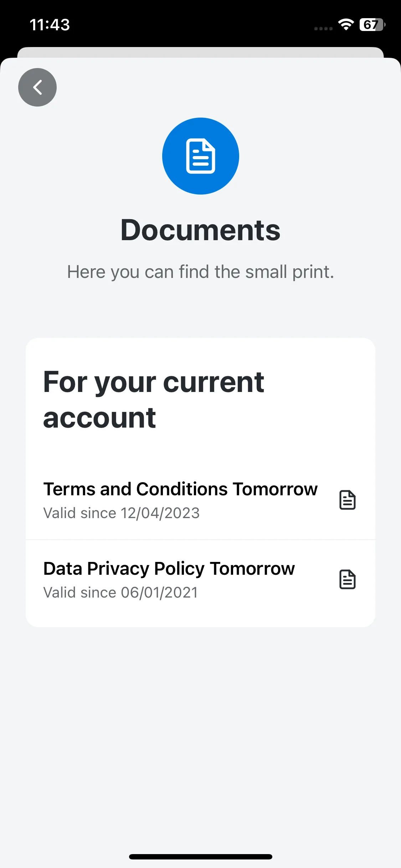This screenshot has height=868, width=401.
Task: Tap For your current account header
Action: pyautogui.click(x=154, y=399)
